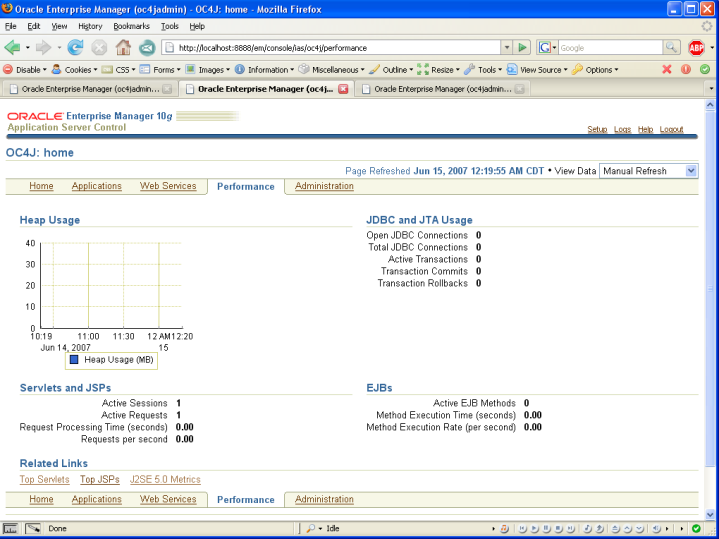Open the search engine selector dropdown
The width and height of the screenshot is (719, 539).
point(548,47)
